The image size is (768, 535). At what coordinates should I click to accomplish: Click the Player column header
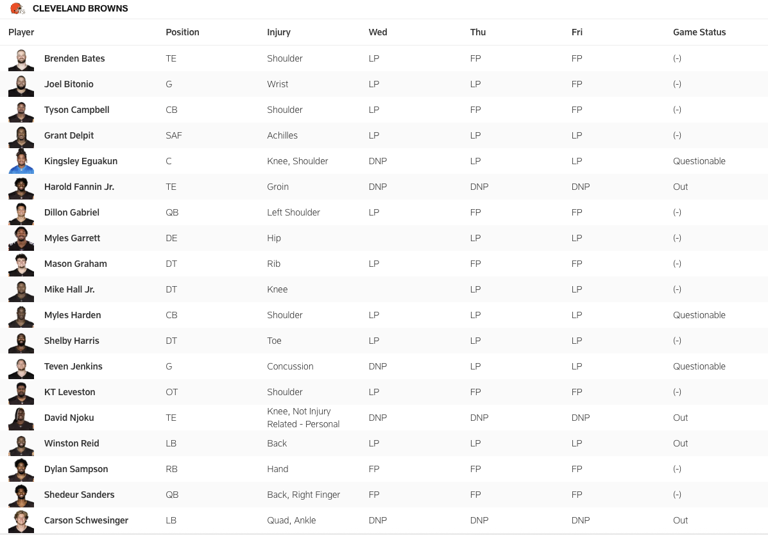[21, 32]
